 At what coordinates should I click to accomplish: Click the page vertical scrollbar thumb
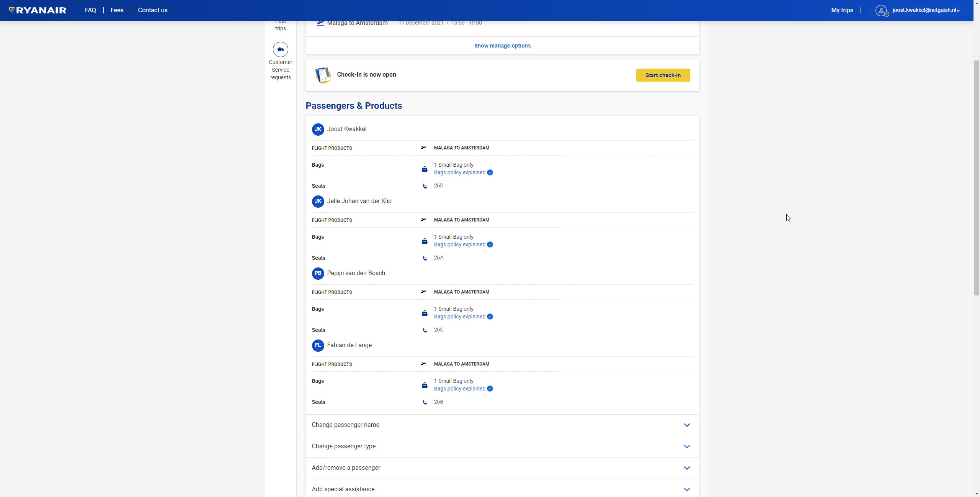click(x=977, y=177)
